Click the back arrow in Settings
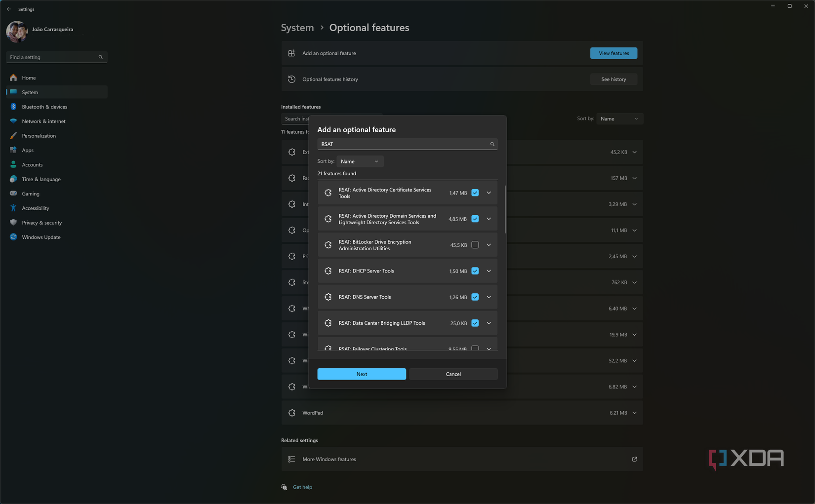Viewport: 815px width, 504px height. coord(9,9)
